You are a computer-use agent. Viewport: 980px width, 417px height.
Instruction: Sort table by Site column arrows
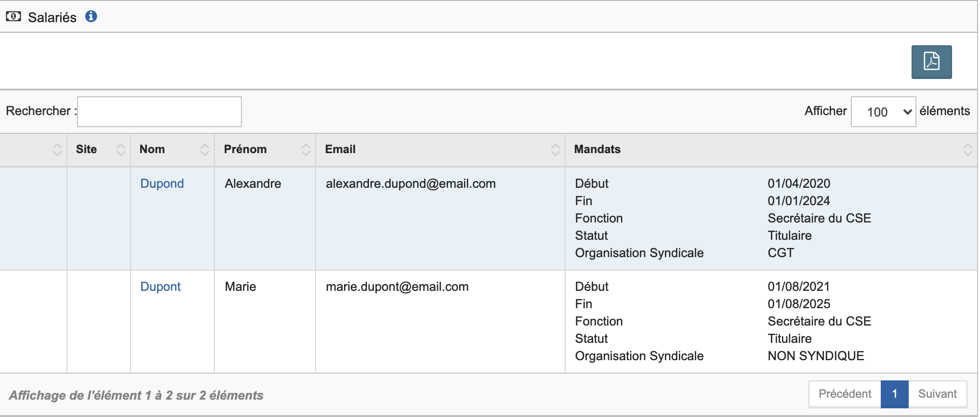[120, 150]
